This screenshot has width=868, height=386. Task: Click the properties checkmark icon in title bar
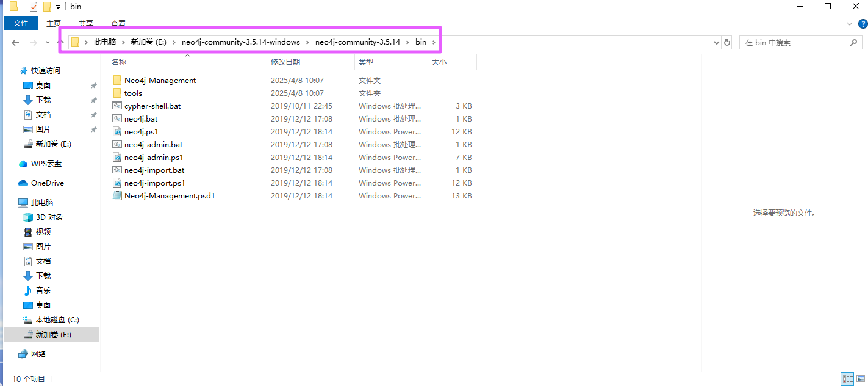(x=33, y=7)
